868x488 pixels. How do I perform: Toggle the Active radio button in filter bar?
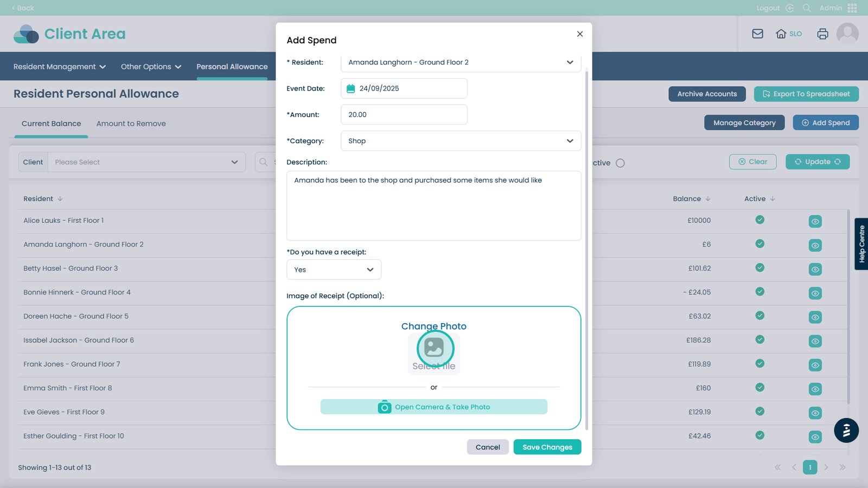pyautogui.click(x=620, y=163)
